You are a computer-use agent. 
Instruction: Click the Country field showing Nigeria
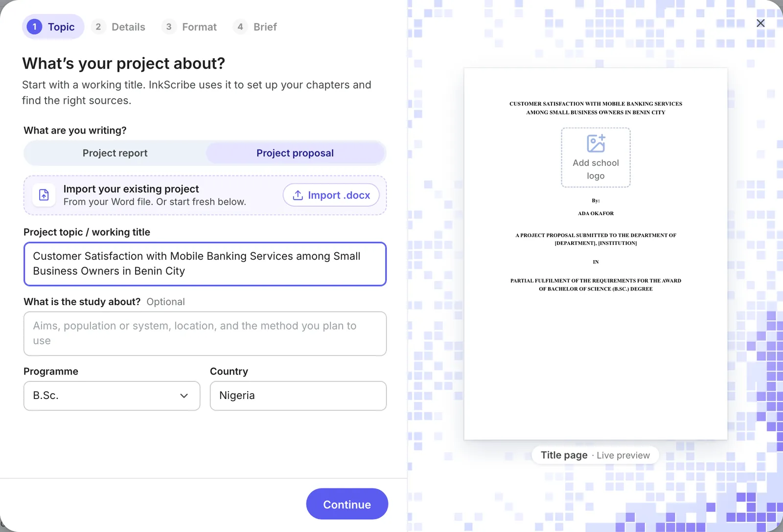[x=298, y=396]
